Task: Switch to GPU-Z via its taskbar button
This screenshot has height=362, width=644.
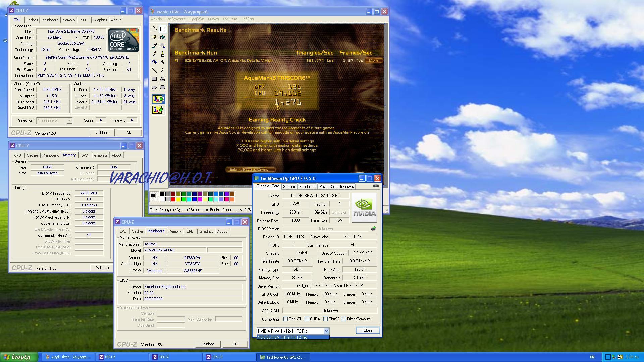Action: tap(283, 357)
